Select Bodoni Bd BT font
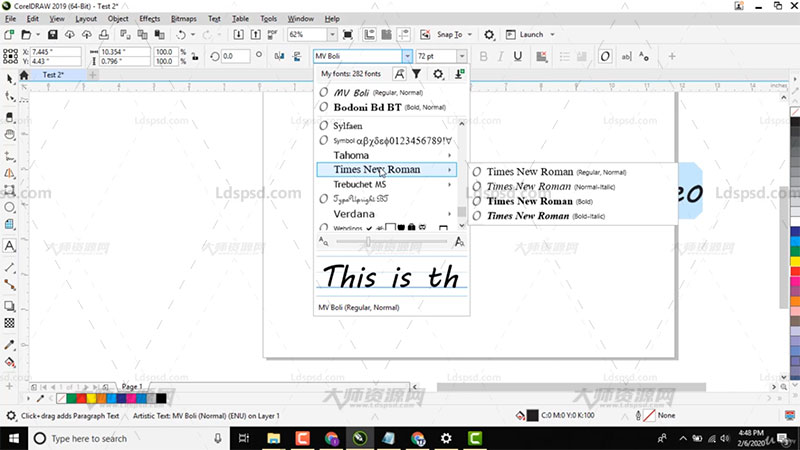The image size is (800, 450). [x=390, y=108]
